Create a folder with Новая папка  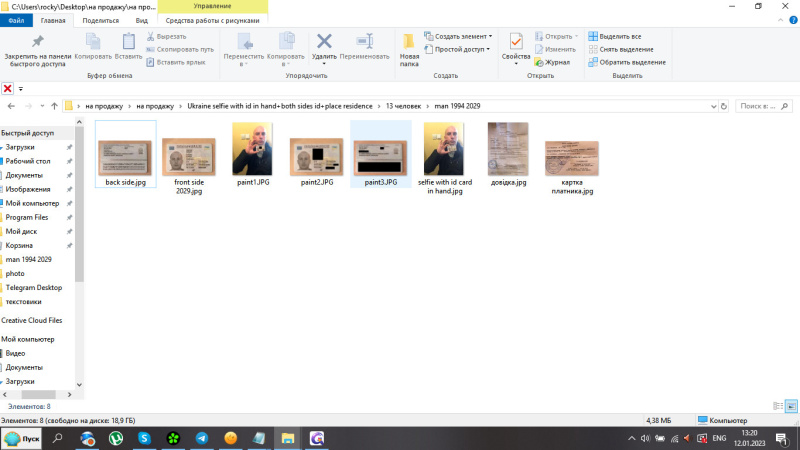point(409,46)
